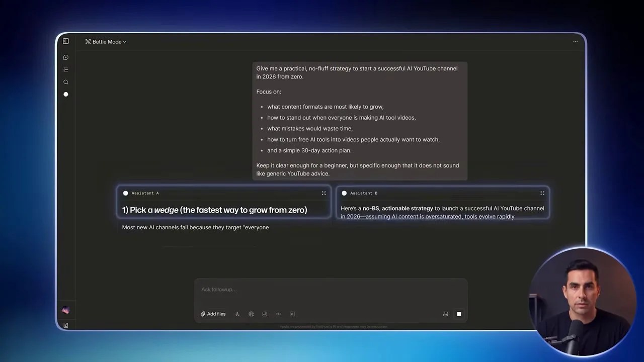Click the Ask followup input field
Viewport: 644px width, 362px height.
[331, 290]
